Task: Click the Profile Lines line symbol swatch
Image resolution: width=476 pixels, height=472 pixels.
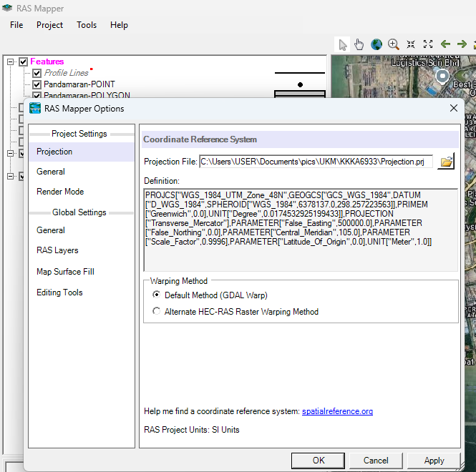Action: [x=300, y=73]
